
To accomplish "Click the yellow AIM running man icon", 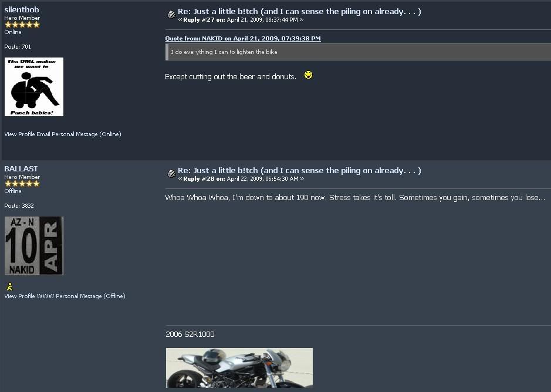I will coord(9,286).
